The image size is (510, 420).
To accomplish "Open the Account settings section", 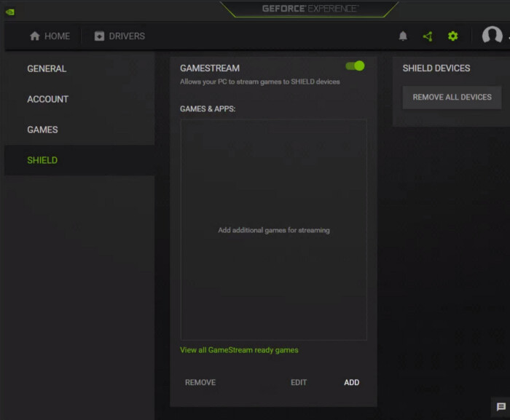I will pyautogui.click(x=48, y=99).
